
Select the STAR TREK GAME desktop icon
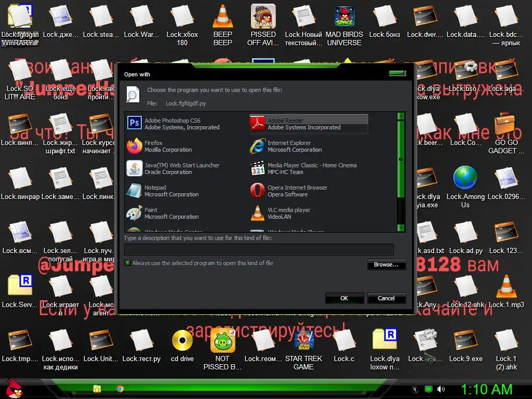tap(303, 350)
